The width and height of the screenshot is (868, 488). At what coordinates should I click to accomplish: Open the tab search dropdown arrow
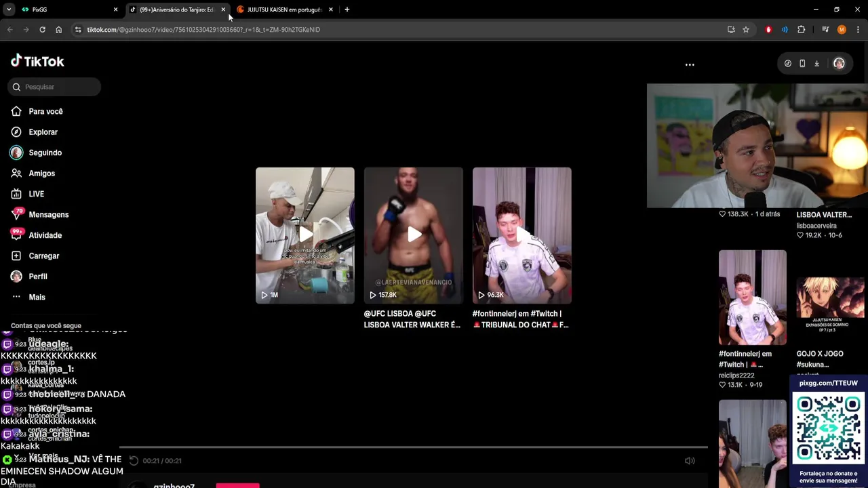click(9, 9)
